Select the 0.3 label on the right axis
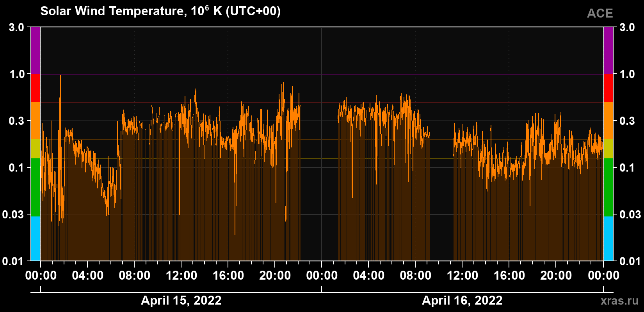This screenshot has height=312, width=644. tap(627, 121)
